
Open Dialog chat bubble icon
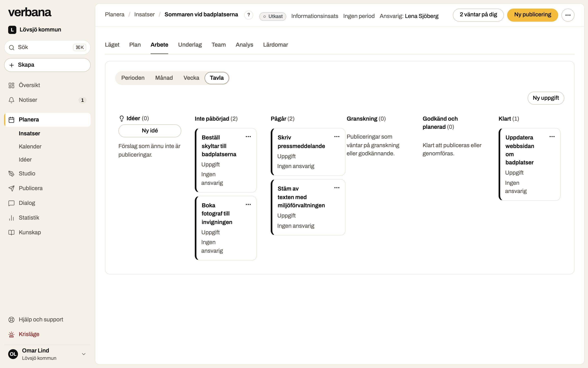[x=11, y=203]
